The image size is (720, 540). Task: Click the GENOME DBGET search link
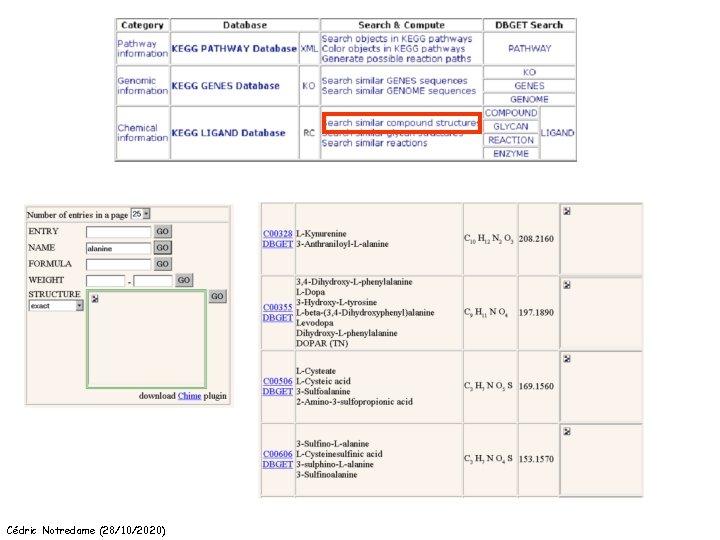tap(529, 100)
